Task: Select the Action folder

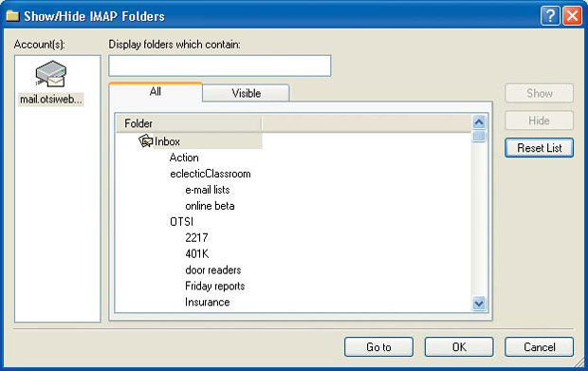Action: click(184, 158)
